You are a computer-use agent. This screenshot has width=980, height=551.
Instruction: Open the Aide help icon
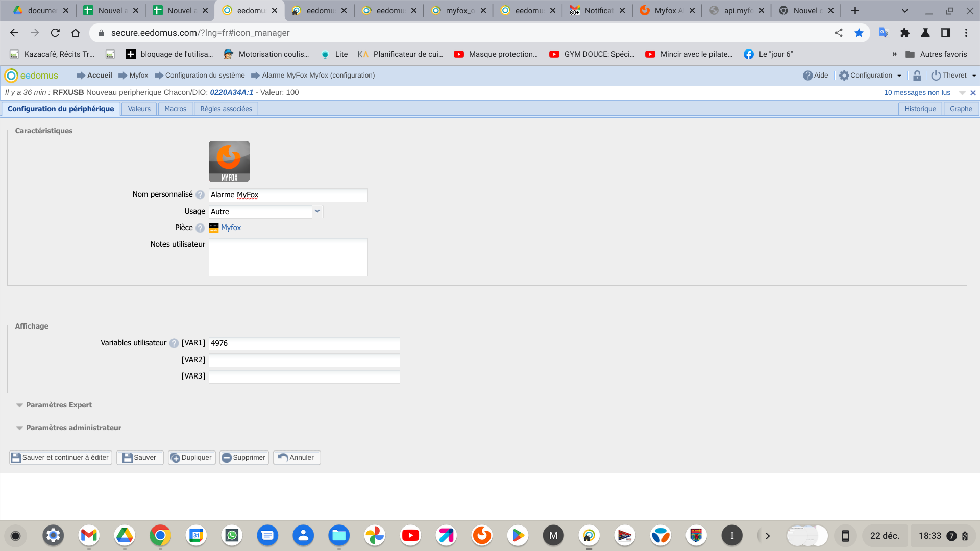pyautogui.click(x=807, y=76)
